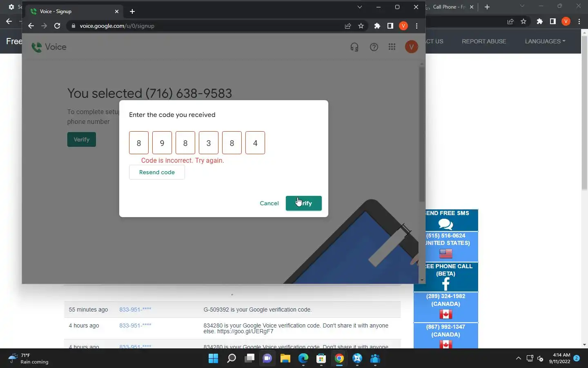Open File Explorer from taskbar
Screen dimensions: 588x368
285,359
